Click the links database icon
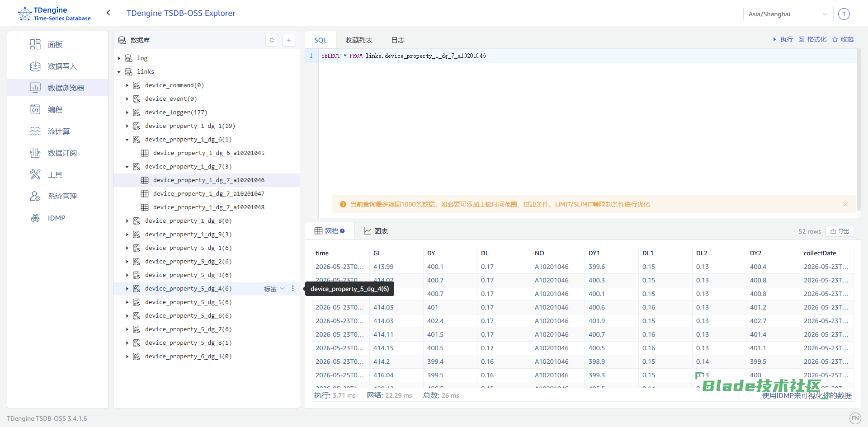This screenshot has width=868, height=427. 128,72
